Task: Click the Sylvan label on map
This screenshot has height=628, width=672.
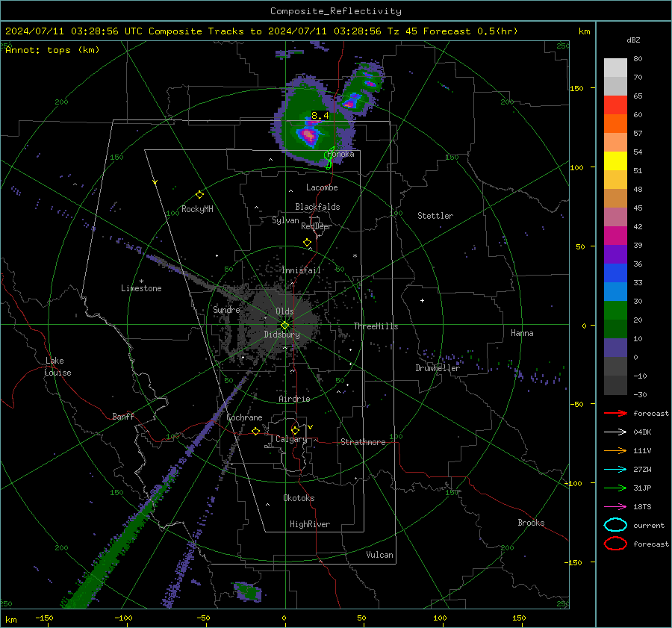Action: point(285,220)
